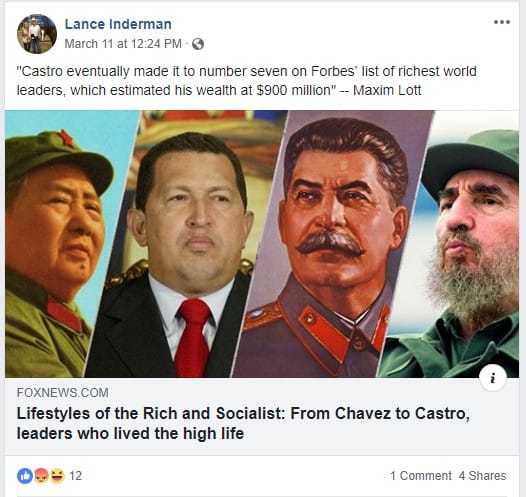View the 12 reactions count
Viewport: 526px width, 497px height.
[x=75, y=476]
